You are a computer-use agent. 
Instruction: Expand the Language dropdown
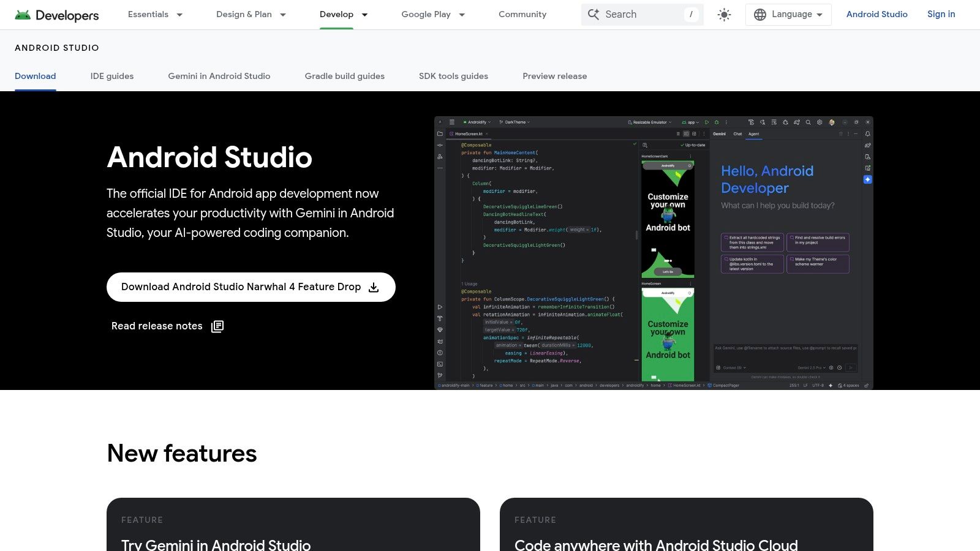point(788,14)
